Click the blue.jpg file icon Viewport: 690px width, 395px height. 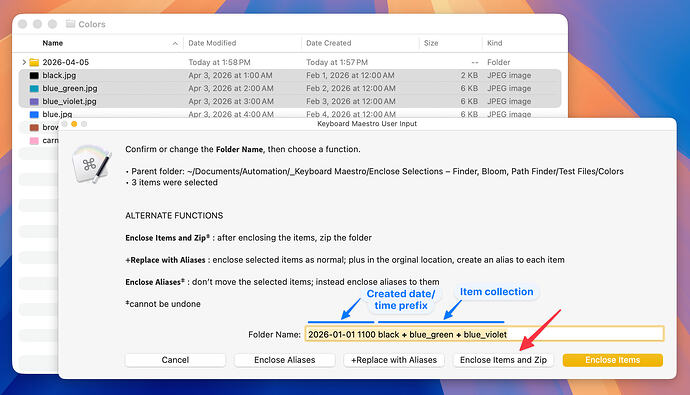pyautogui.click(x=34, y=114)
